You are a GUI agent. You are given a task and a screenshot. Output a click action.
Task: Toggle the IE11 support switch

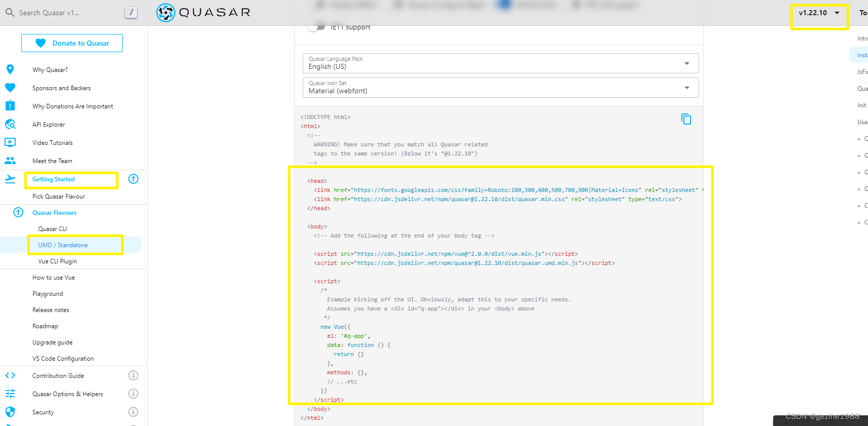tap(316, 27)
